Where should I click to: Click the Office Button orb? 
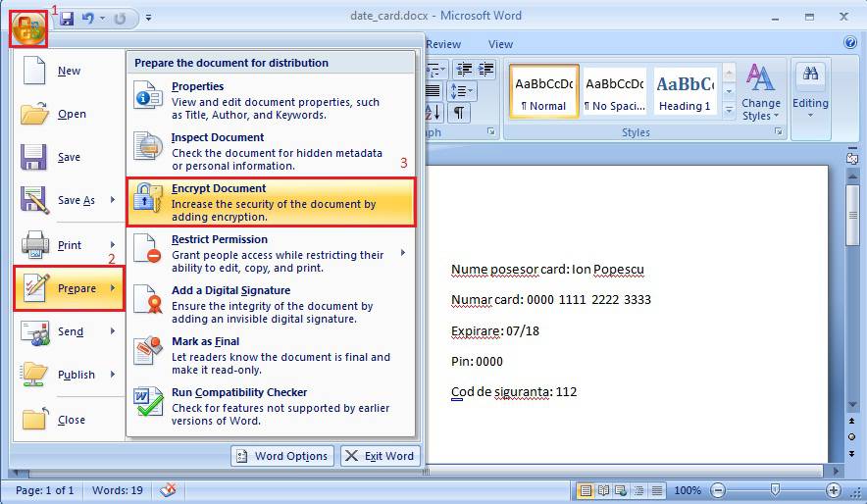28,28
